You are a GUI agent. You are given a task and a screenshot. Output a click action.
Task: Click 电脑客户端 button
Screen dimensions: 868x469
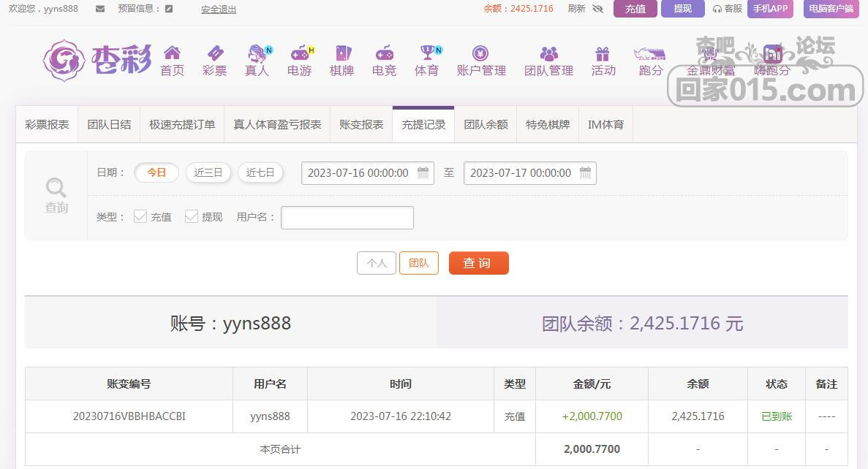coord(831,9)
